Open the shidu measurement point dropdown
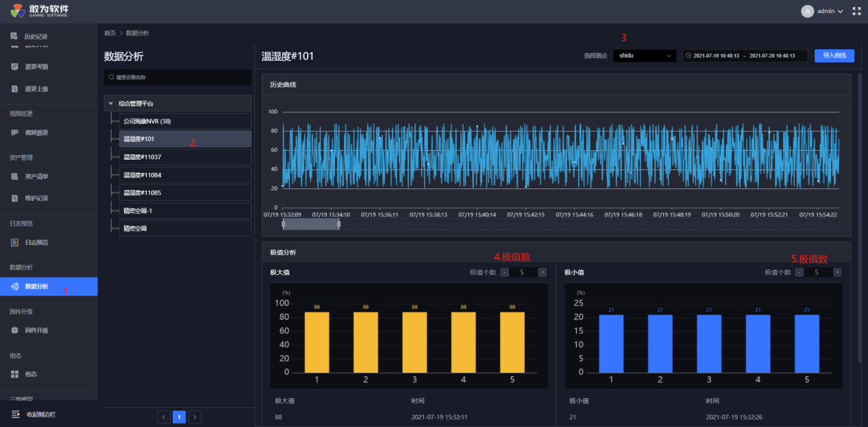This screenshot has width=868, height=427. tap(644, 56)
